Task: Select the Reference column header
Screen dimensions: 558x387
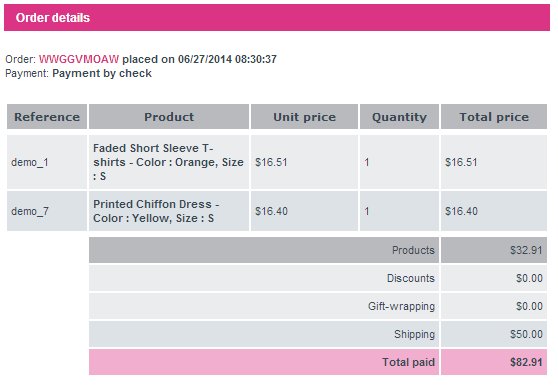Action: click(x=47, y=117)
